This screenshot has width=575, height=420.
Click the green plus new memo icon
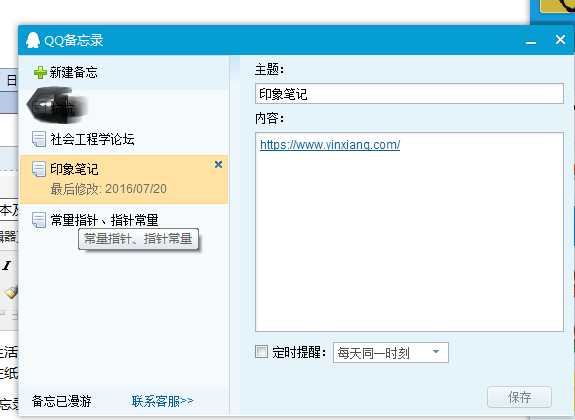[x=40, y=73]
